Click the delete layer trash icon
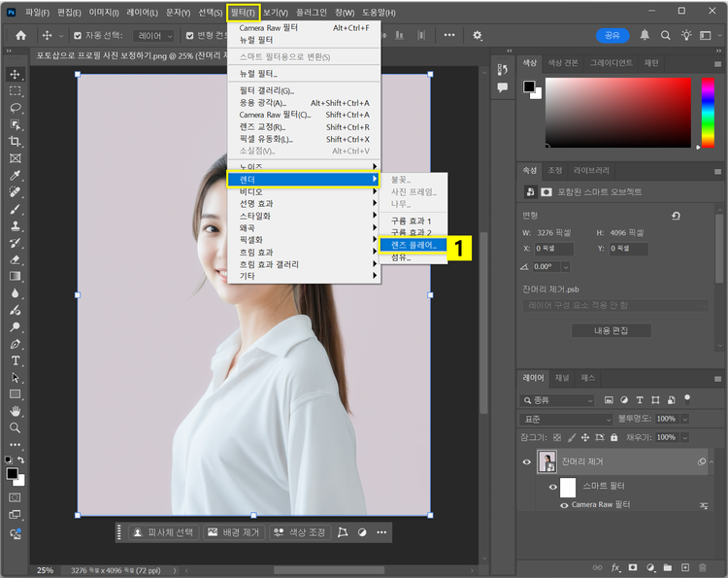Viewport: 728px width, 578px height. coord(703,567)
